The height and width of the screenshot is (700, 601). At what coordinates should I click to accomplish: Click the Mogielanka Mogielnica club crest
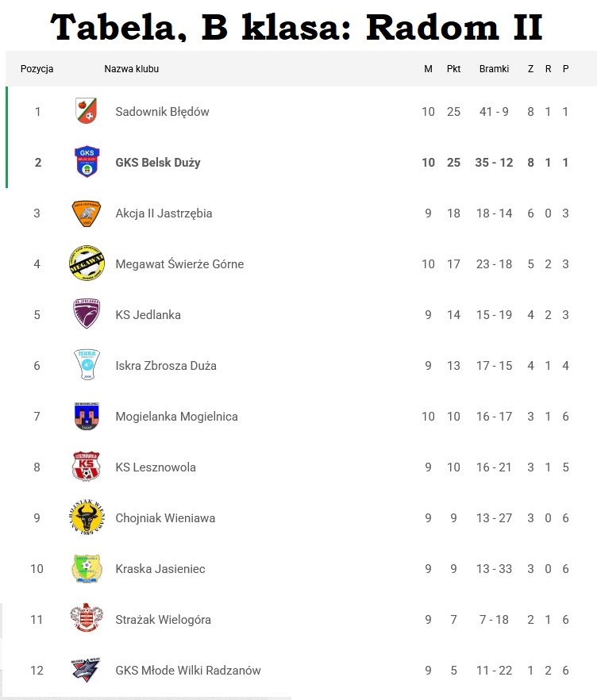(x=87, y=416)
